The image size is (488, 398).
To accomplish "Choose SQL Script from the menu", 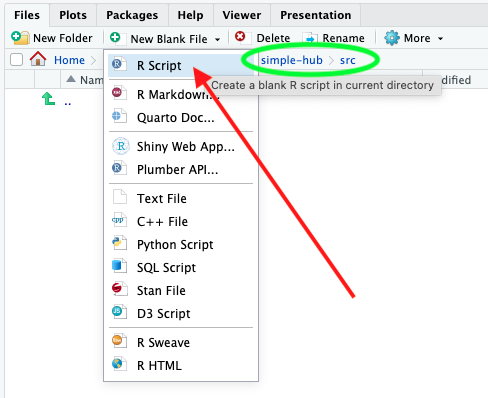I will [181, 268].
